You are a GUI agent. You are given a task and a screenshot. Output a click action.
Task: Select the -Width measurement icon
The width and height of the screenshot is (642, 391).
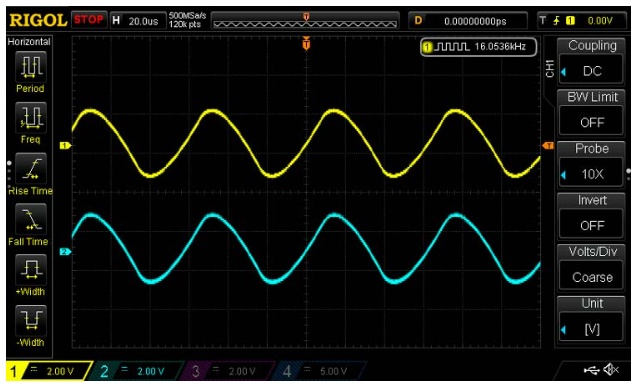coord(31,320)
